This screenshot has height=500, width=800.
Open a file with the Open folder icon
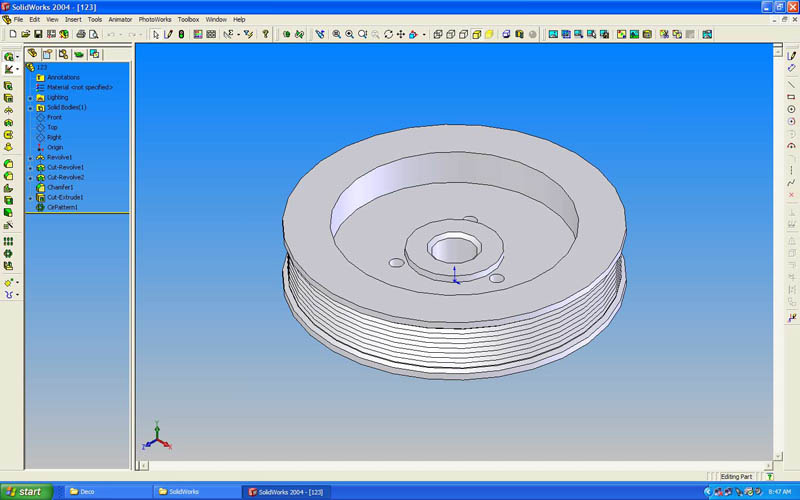pyautogui.click(x=26, y=34)
